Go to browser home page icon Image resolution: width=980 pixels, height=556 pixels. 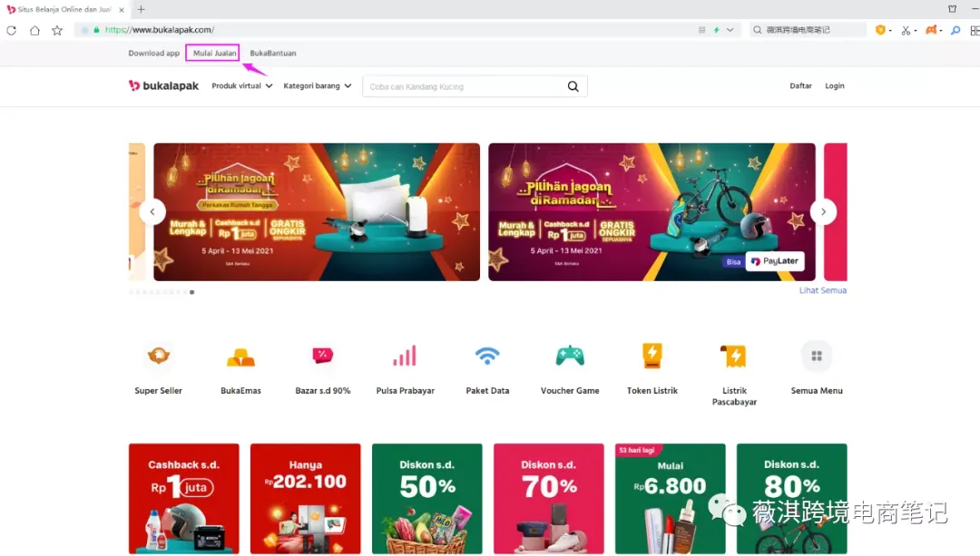coord(34,30)
